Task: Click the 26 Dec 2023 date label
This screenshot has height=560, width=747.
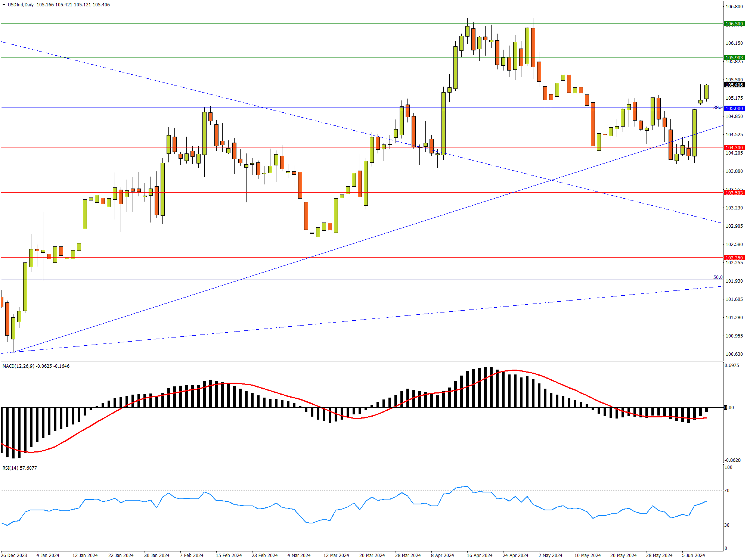Action: pyautogui.click(x=14, y=555)
